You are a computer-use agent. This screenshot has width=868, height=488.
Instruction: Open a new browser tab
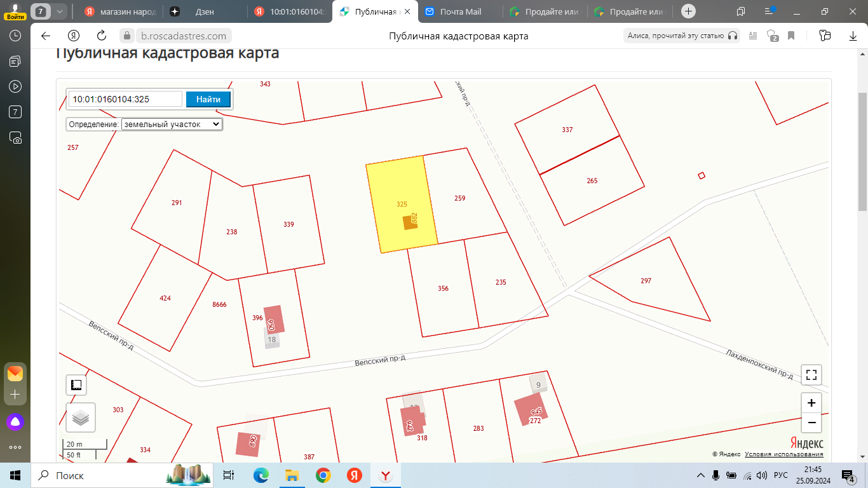coord(688,11)
